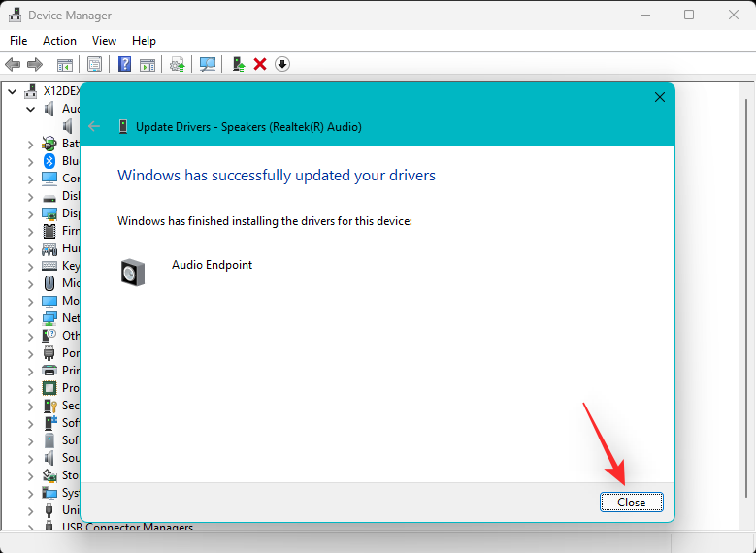Viewport: 756px width, 553px height.
Task: Click the Firmware chip icon in device tree
Action: coord(49,231)
